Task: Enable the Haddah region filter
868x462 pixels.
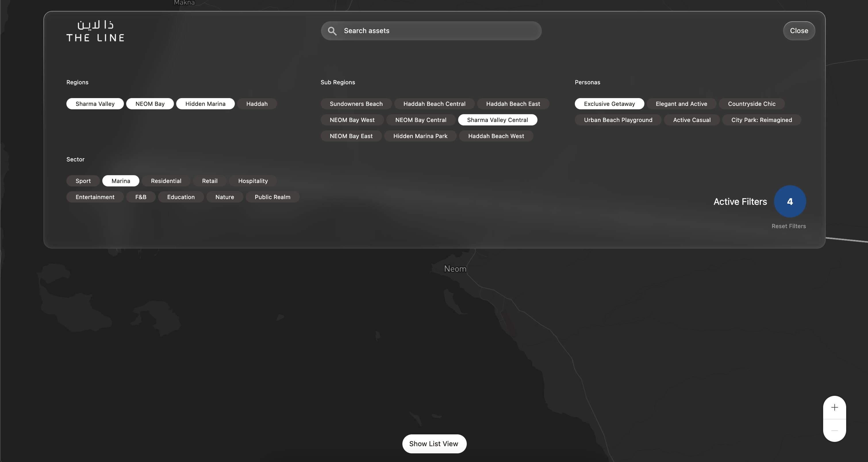Action: pos(257,104)
